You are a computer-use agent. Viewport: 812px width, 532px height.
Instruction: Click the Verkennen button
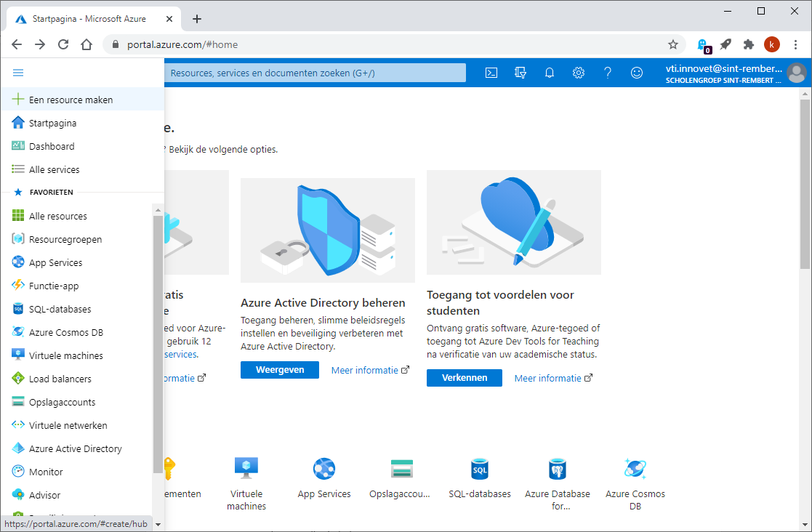pyautogui.click(x=465, y=378)
